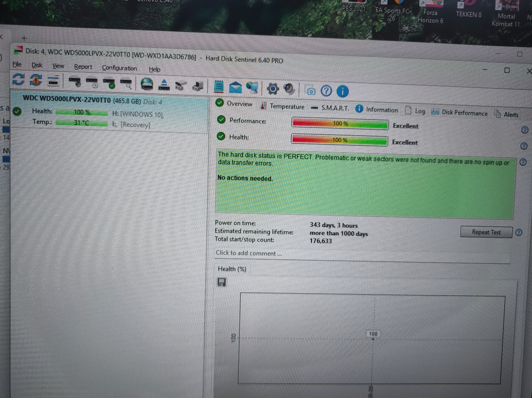Click the 'more than 1000 days' lifetime value
Screen dimensions: 532x398
(x=339, y=233)
